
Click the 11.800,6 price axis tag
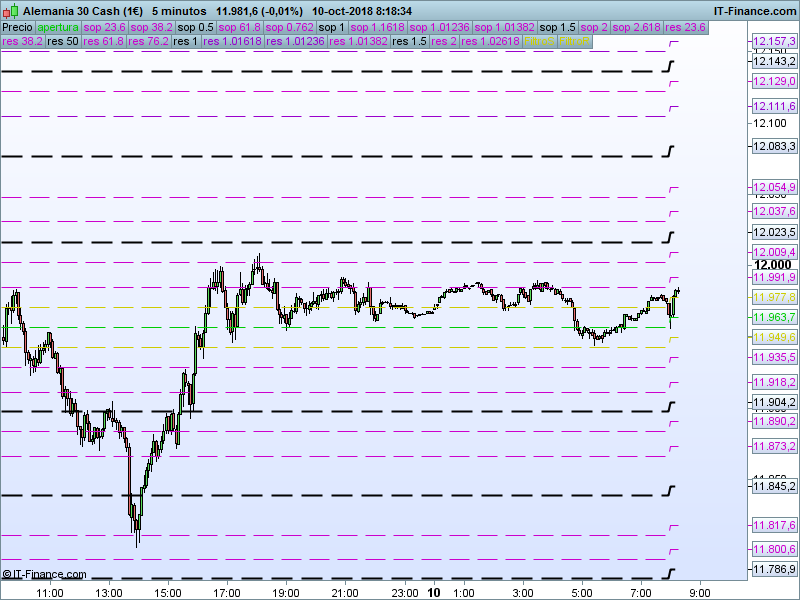click(x=774, y=549)
